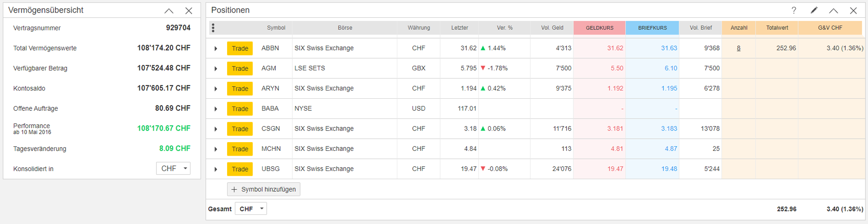The height and width of the screenshot is (224, 868).
Task: Collapse the Vermögensübersicht panel chevron
Action: (x=169, y=11)
